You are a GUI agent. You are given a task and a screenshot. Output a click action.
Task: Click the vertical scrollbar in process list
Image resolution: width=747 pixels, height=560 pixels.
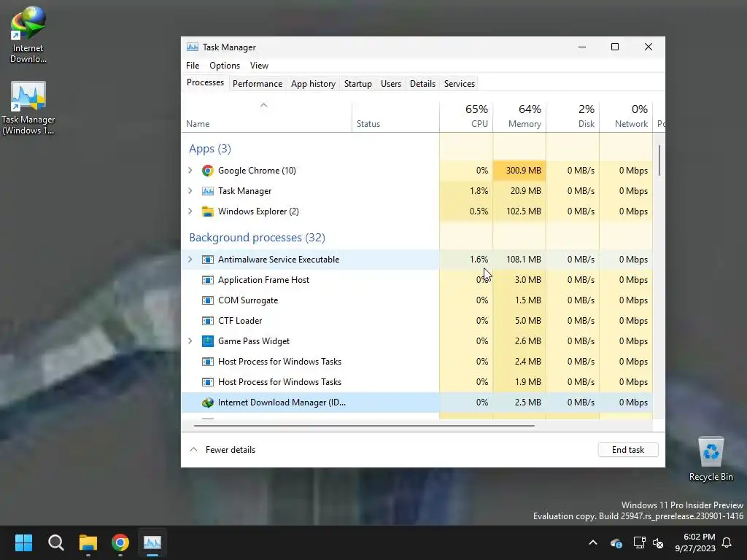tap(659, 161)
